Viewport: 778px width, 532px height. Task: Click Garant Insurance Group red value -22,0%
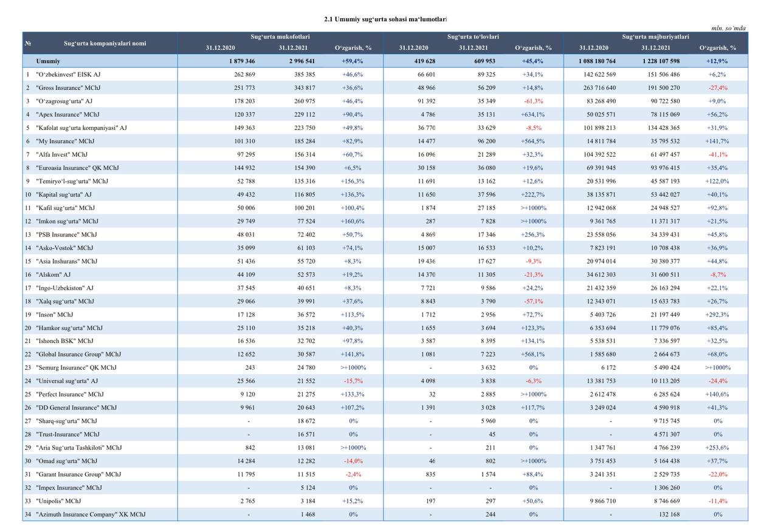pyautogui.click(x=718, y=475)
